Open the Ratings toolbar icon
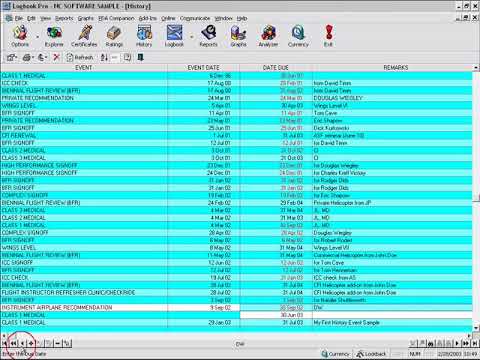The width and height of the screenshot is (480, 360). point(114,36)
